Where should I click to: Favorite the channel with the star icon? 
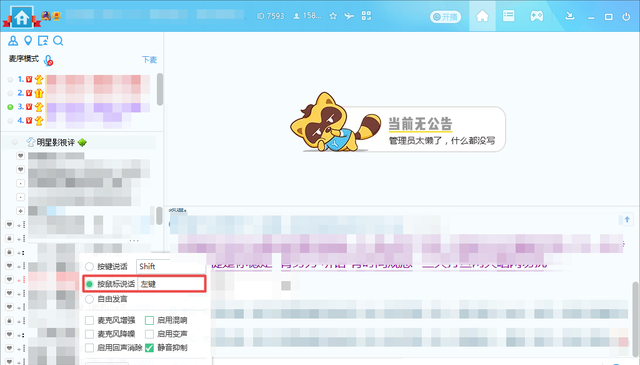(x=333, y=16)
